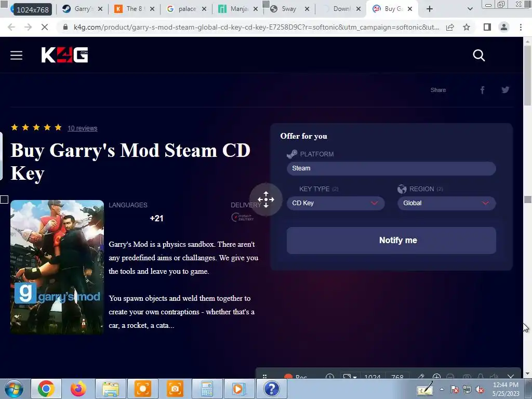Expand the Region dropdown
Image resolution: width=532 pixels, height=399 pixels.
(x=446, y=203)
